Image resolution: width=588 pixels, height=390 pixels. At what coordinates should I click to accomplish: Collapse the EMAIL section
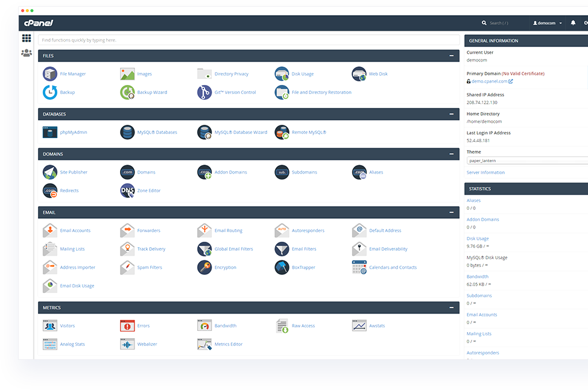(452, 212)
